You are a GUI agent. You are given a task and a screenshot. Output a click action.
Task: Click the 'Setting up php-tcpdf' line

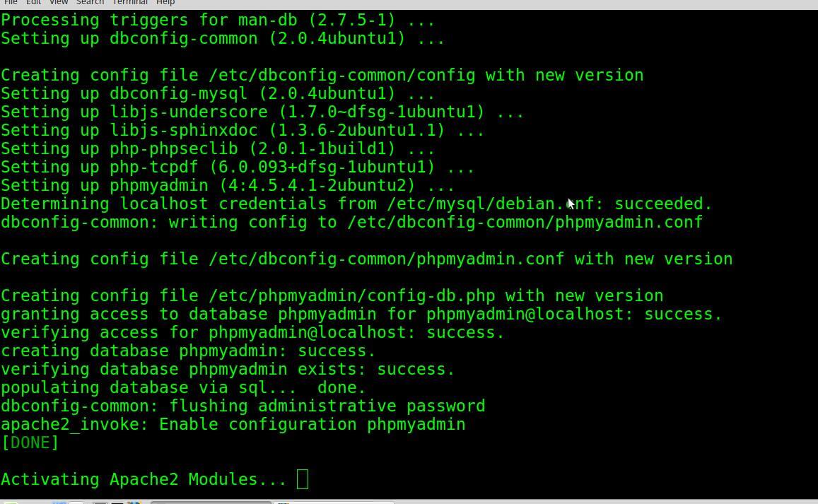[238, 168]
